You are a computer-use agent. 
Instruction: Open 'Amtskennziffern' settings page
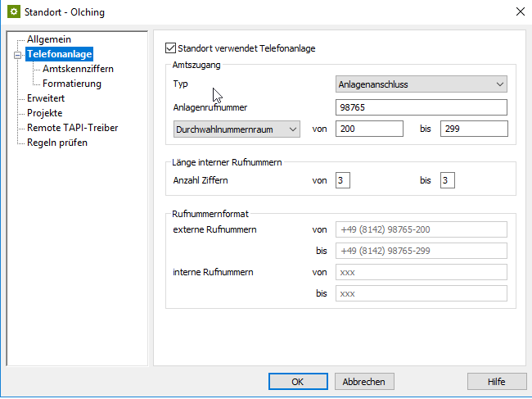coord(78,69)
